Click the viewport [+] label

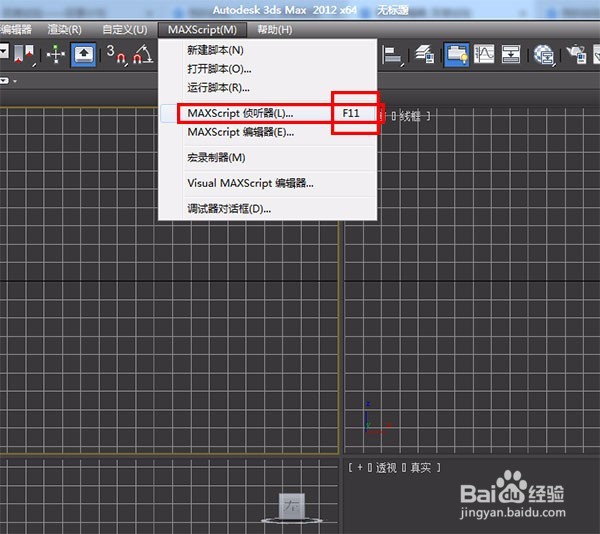[x=360, y=467]
